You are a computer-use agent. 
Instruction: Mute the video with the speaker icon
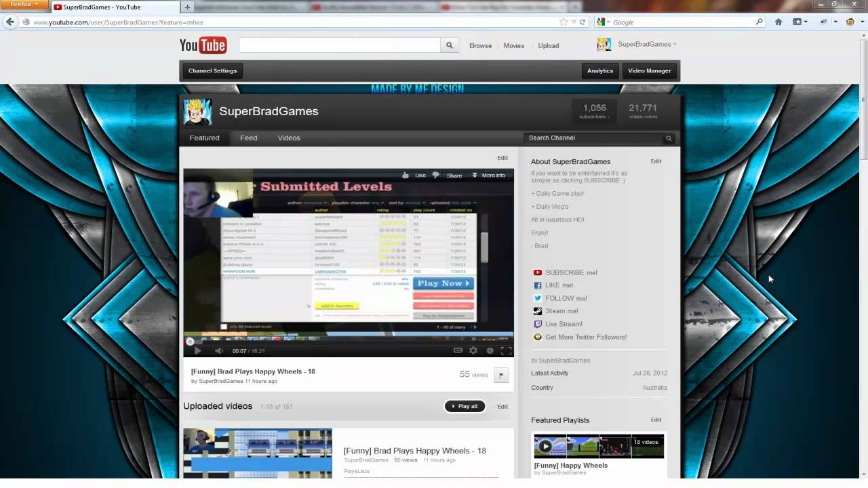coord(218,350)
